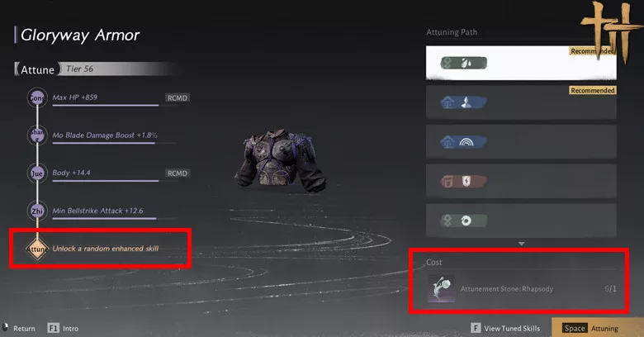Select the red path with lightning shield icon
Screen dimensions: 644x337
(521, 181)
